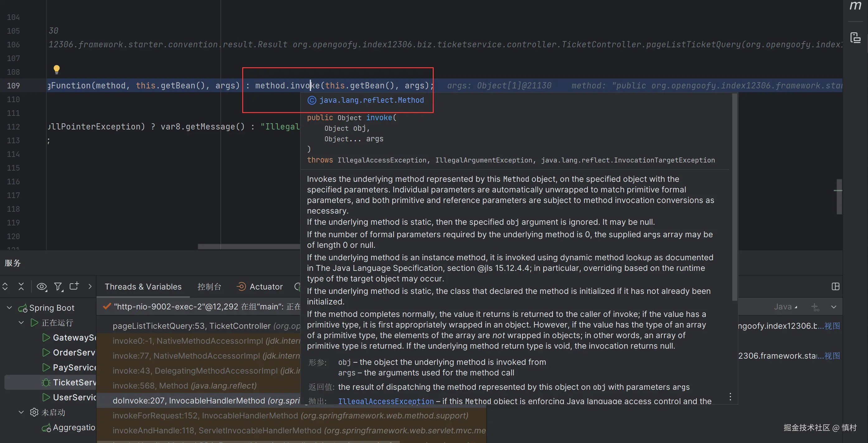Screen dimensions: 868x443
Task: Collapse the 未启动 not started group
Action: tap(21, 412)
